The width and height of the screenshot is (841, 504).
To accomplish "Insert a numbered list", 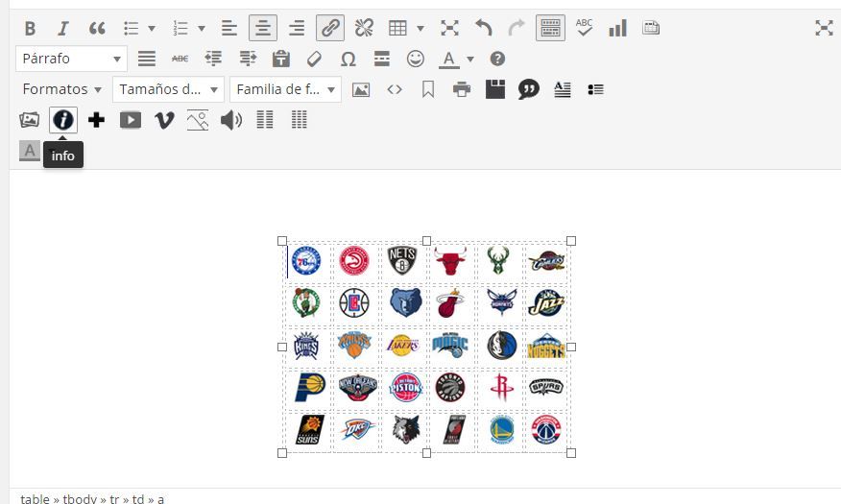I will pyautogui.click(x=180, y=28).
